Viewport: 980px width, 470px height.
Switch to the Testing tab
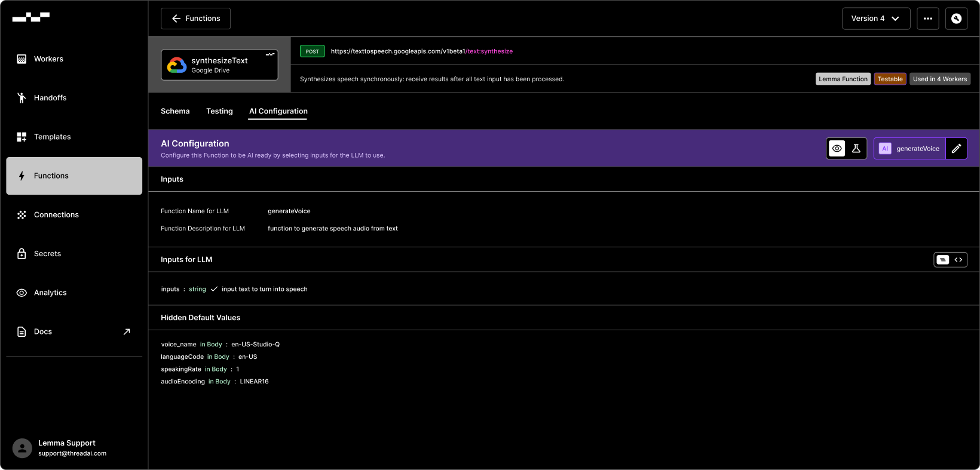[219, 111]
